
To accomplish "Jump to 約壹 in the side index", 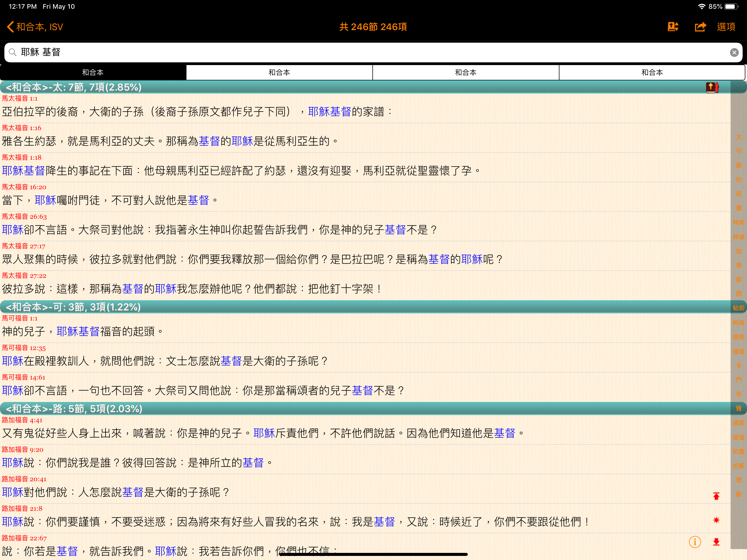I will 739,451.
